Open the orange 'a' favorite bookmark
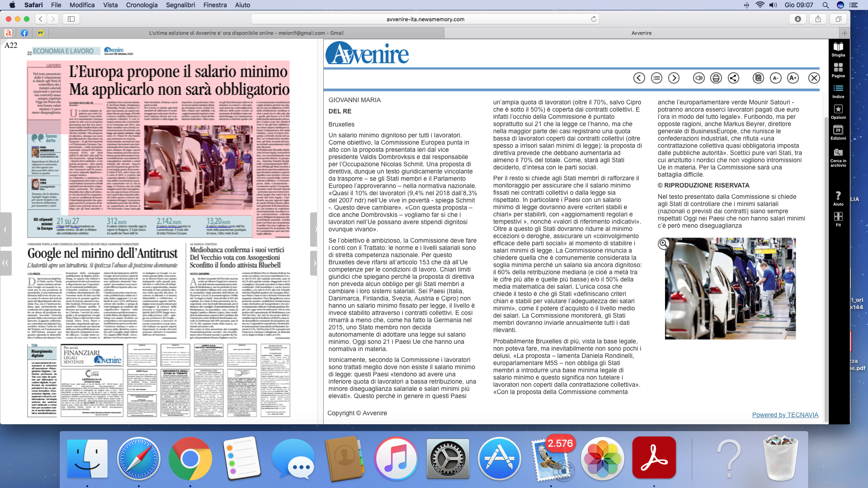The width and height of the screenshot is (868, 488). click(x=8, y=33)
